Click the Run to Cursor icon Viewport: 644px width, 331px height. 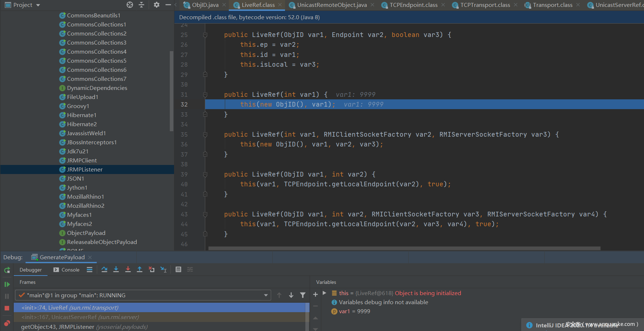[x=164, y=269]
